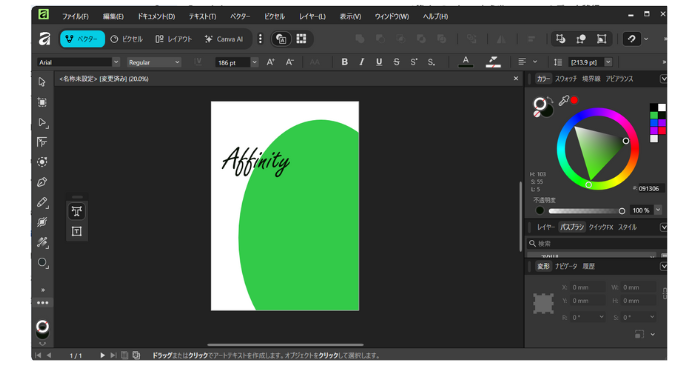Toggle strikethrough formatting
The height and width of the screenshot is (365, 698).
396,62
